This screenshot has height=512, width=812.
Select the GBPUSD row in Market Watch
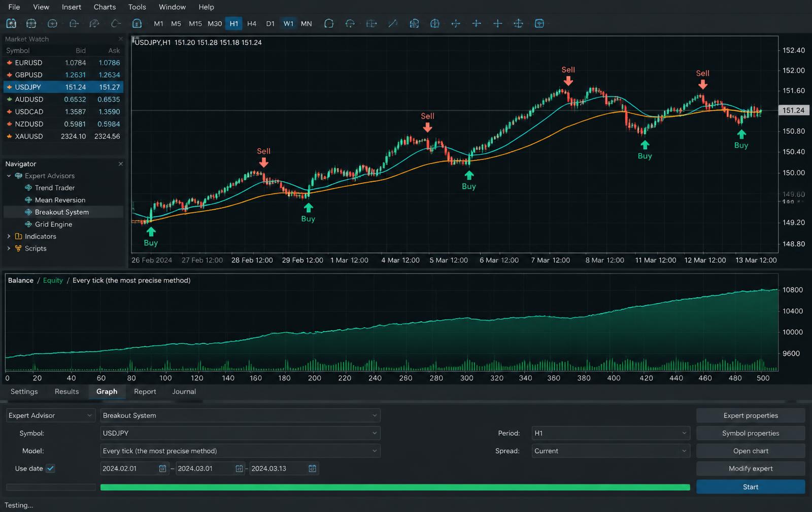pyautogui.click(x=63, y=75)
